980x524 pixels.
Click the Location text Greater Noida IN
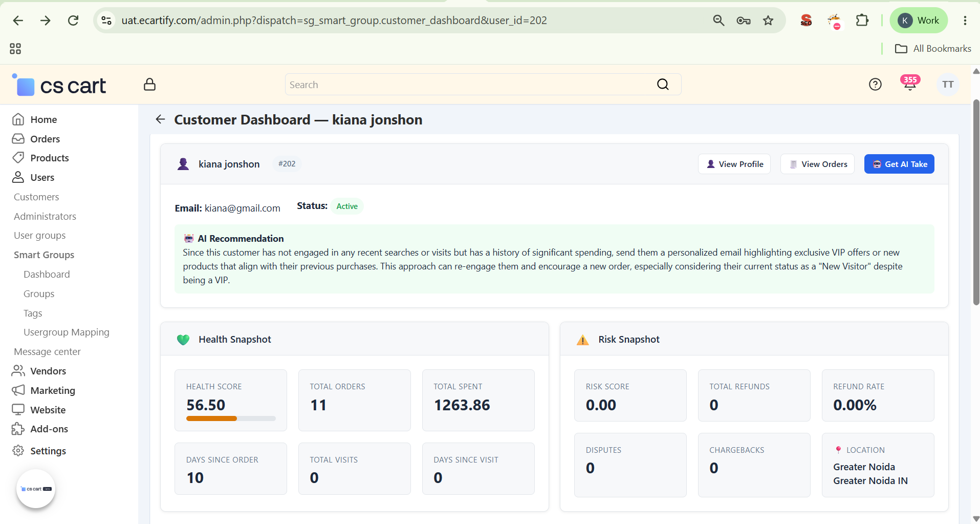click(870, 480)
